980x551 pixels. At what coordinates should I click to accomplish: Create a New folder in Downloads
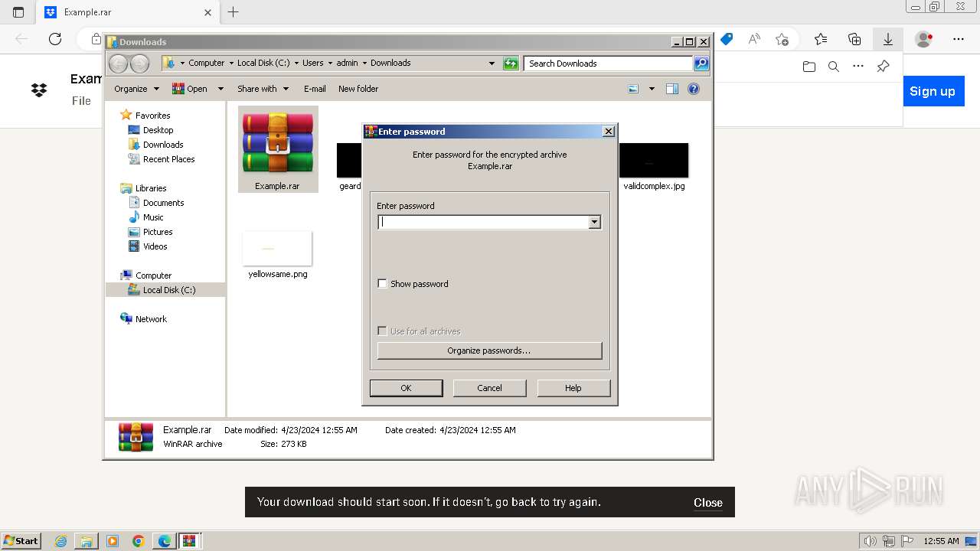[358, 89]
